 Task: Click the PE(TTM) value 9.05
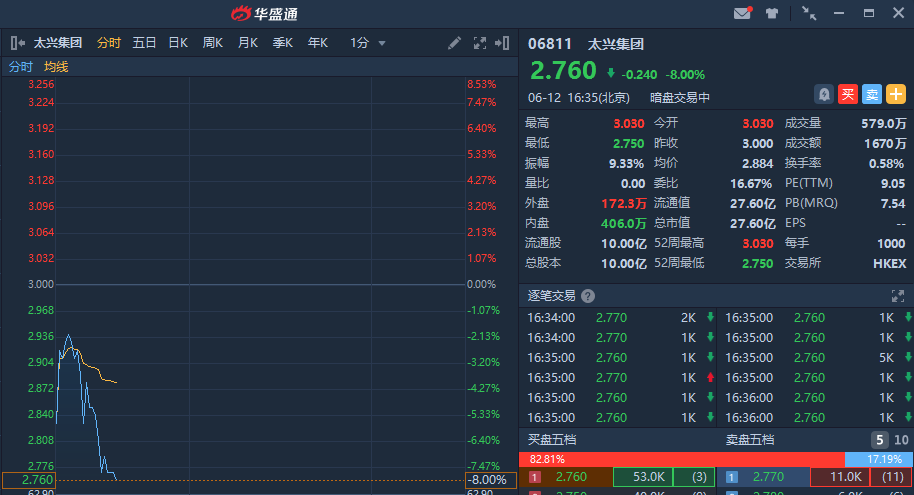point(893,183)
